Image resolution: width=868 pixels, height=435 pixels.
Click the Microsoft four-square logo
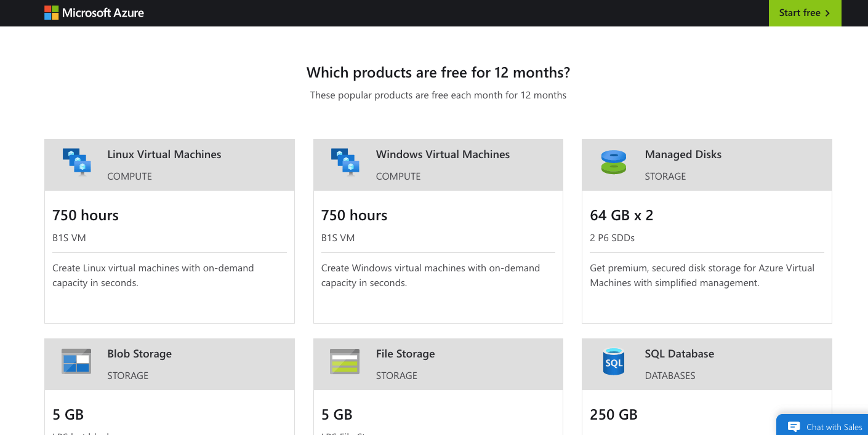(52, 13)
